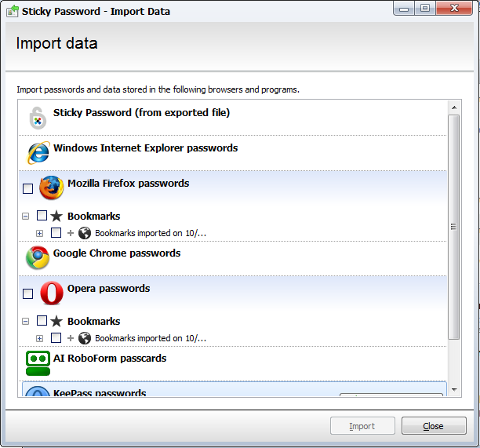Click the star icon beside Firefox Bookmarks
This screenshot has height=448, width=480.
56,216
